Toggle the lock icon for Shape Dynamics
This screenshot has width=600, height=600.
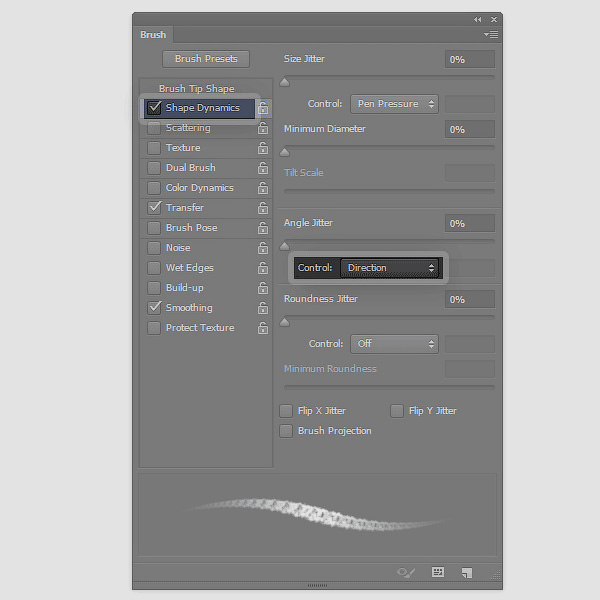(x=263, y=108)
